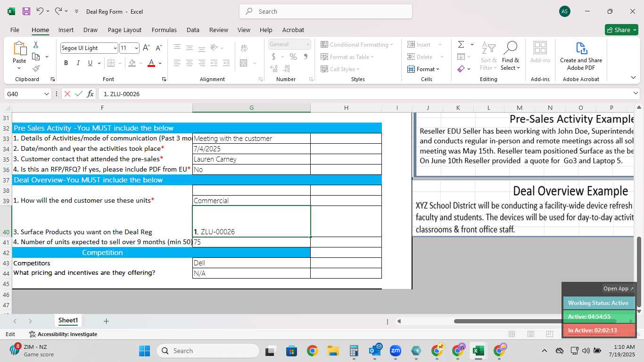
Task: Open the AS account profile button
Action: [565, 11]
